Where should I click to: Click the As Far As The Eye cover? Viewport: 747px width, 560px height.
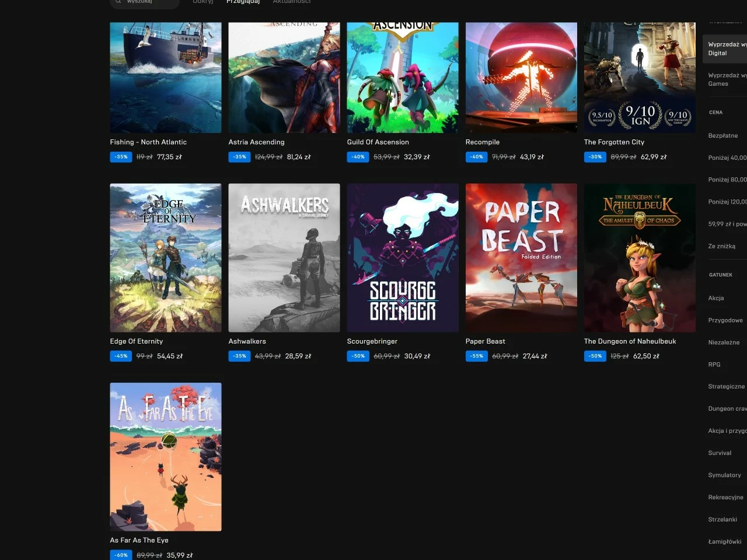click(166, 457)
